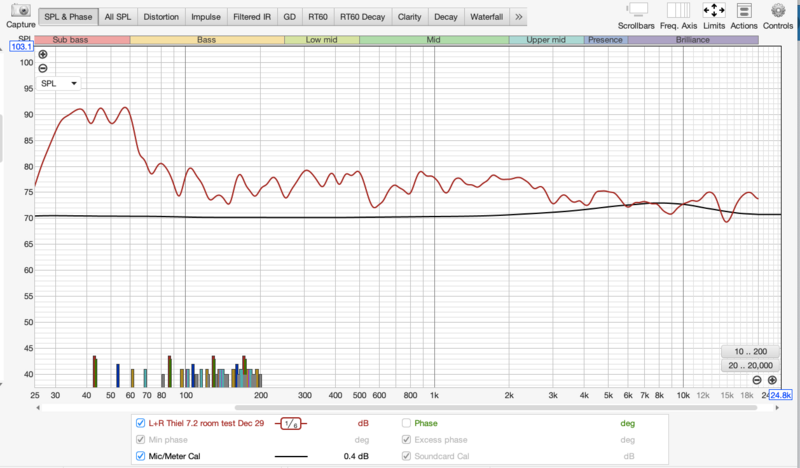Click the horizontal frequency scrollbar

click(x=400, y=407)
